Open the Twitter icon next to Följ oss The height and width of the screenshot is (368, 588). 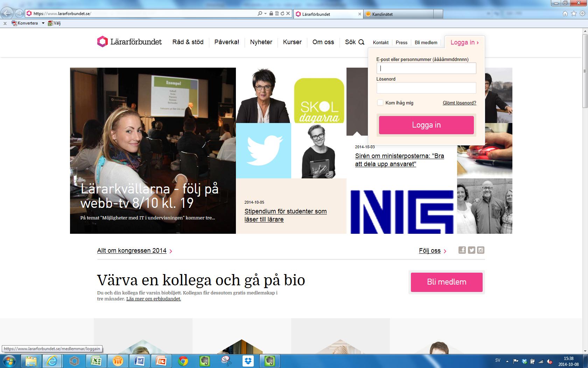click(471, 250)
